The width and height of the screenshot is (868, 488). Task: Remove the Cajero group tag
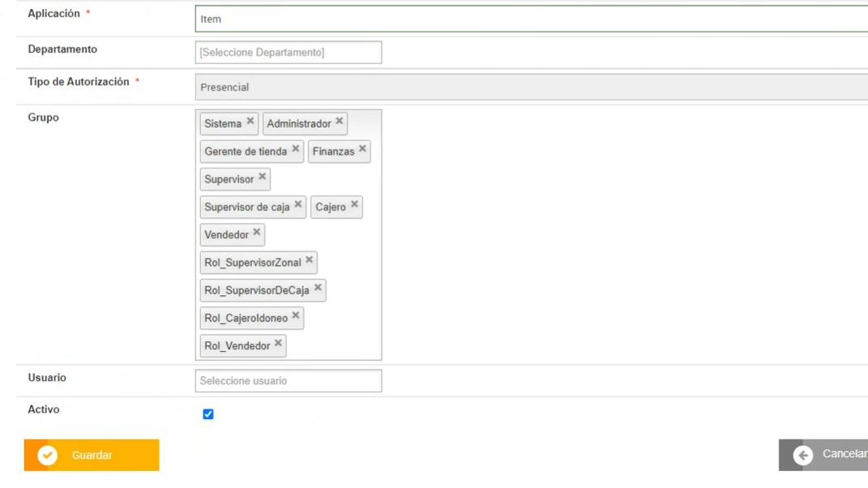coord(354,205)
